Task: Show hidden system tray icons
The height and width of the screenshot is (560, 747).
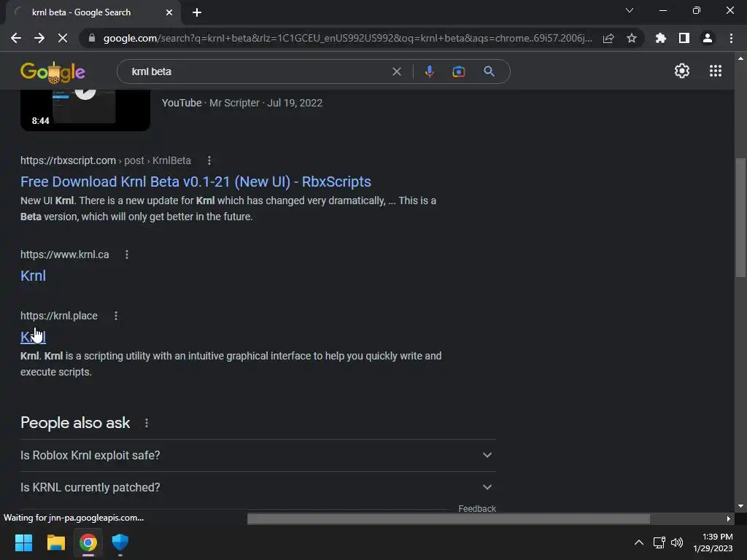Action: 639,542
